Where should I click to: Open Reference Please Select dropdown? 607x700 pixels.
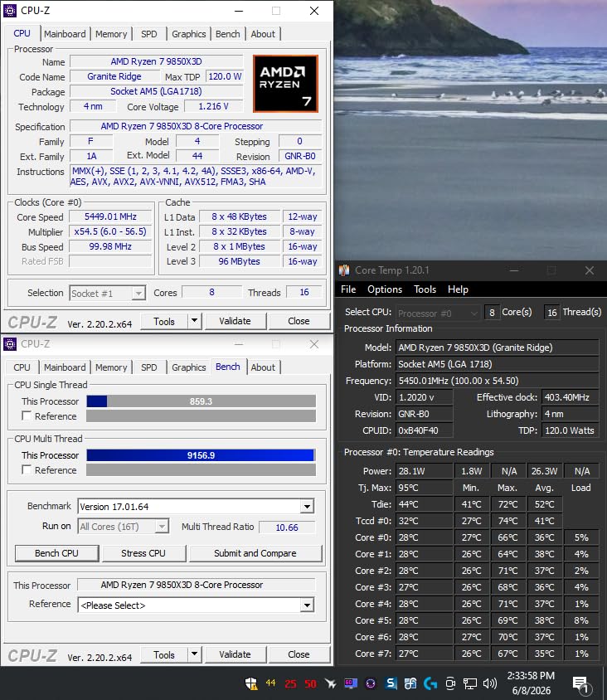(x=196, y=605)
